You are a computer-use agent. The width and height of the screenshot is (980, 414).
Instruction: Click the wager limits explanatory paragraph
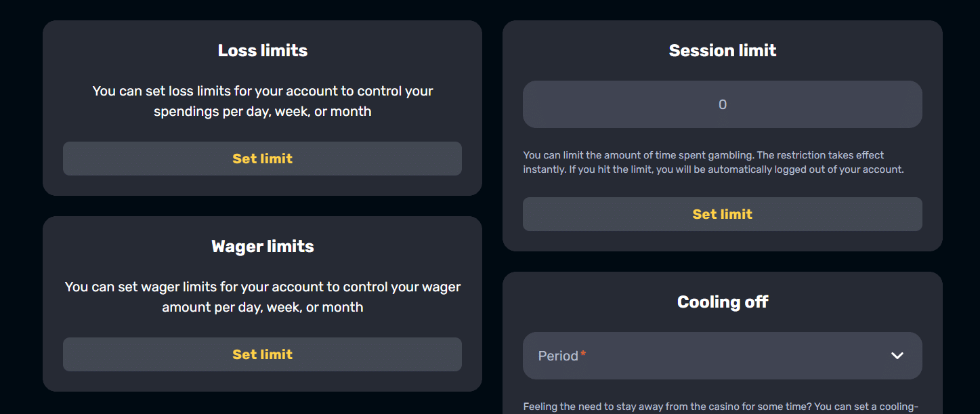pyautogui.click(x=262, y=296)
